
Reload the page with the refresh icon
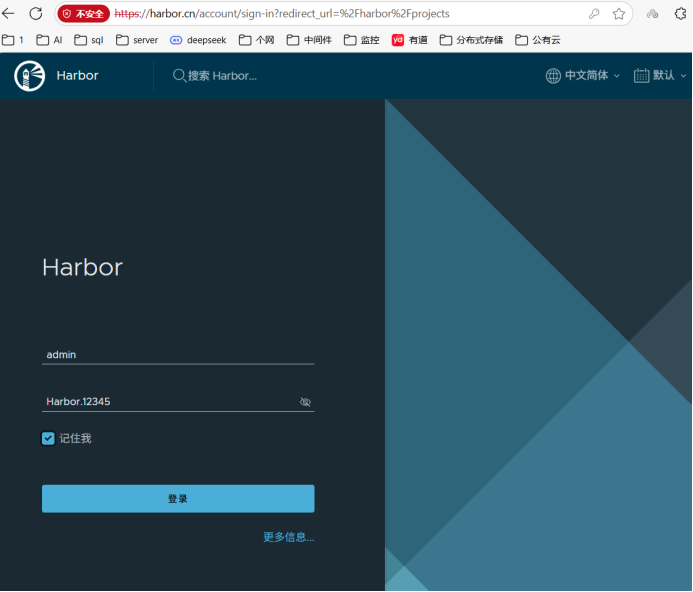(x=36, y=14)
